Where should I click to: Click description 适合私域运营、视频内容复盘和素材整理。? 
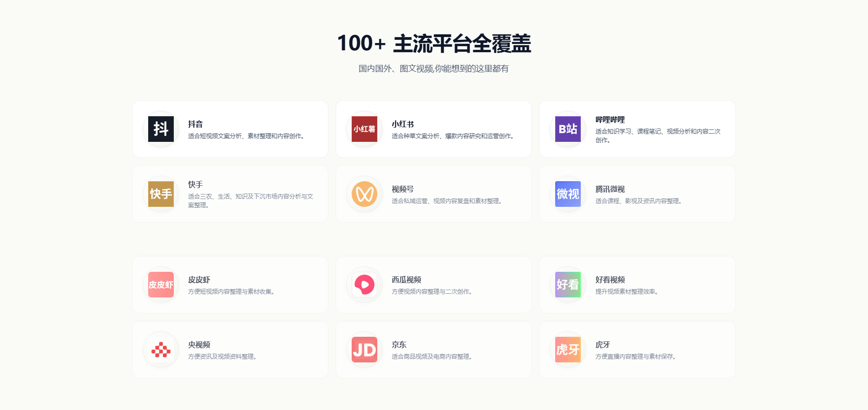pos(448,201)
